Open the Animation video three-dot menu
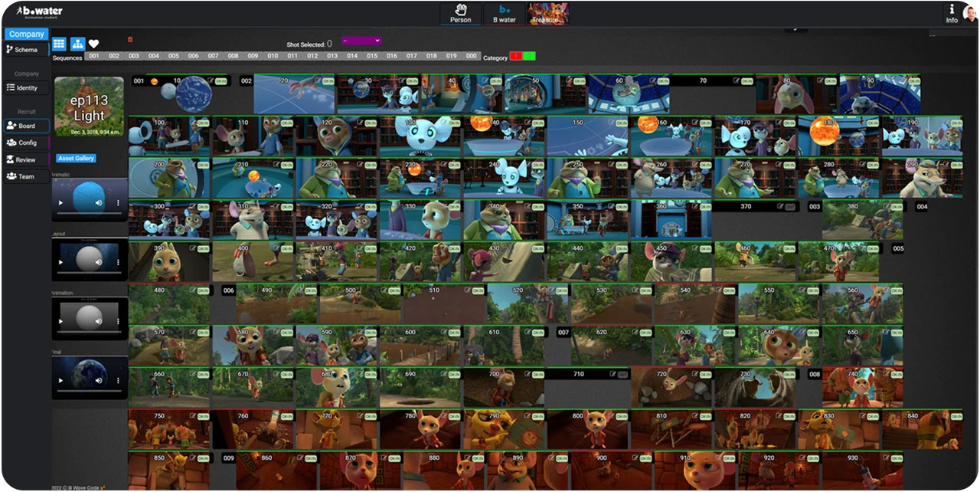The image size is (980, 492). 118,322
